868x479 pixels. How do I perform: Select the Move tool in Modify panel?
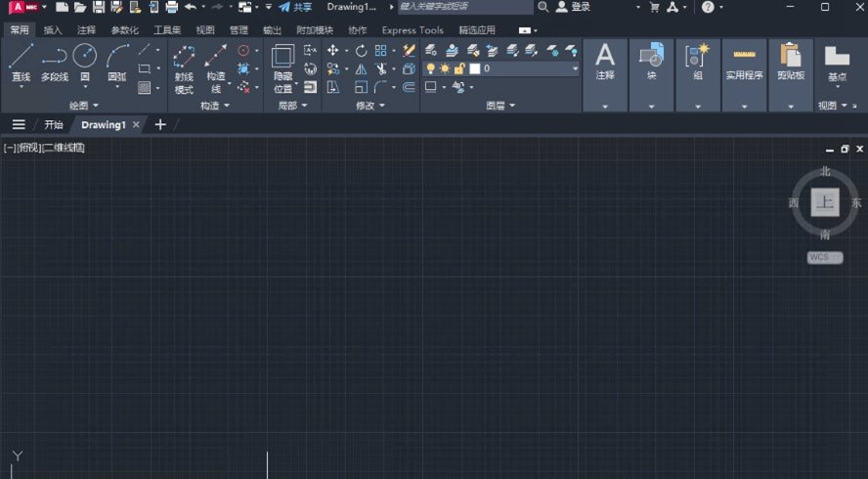coord(332,51)
